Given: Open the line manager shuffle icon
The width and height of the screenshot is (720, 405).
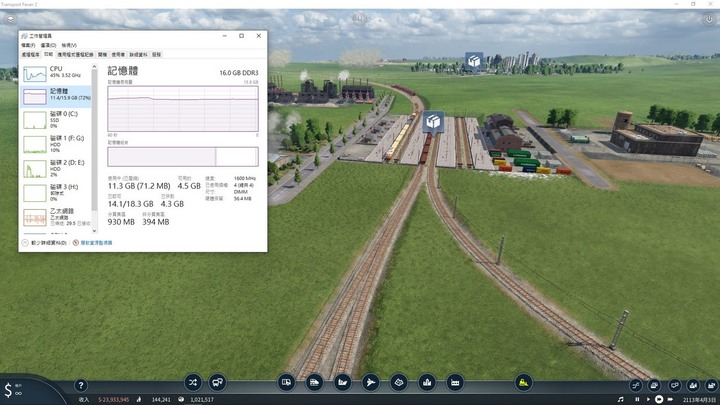Looking at the screenshot, I should click(193, 382).
